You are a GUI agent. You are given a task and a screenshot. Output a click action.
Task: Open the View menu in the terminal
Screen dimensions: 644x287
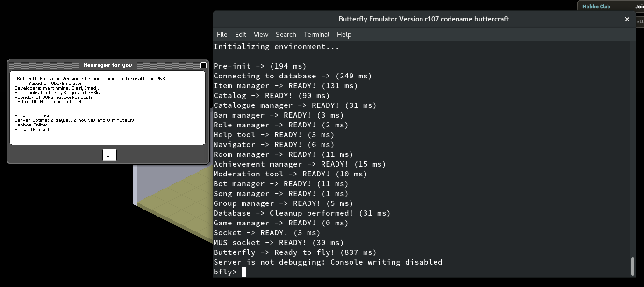[261, 35]
